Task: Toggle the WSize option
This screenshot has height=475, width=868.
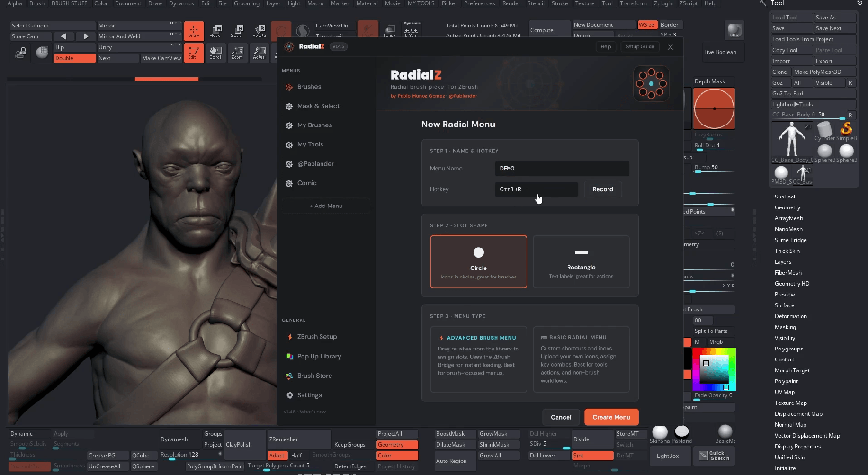Action: pos(646,25)
